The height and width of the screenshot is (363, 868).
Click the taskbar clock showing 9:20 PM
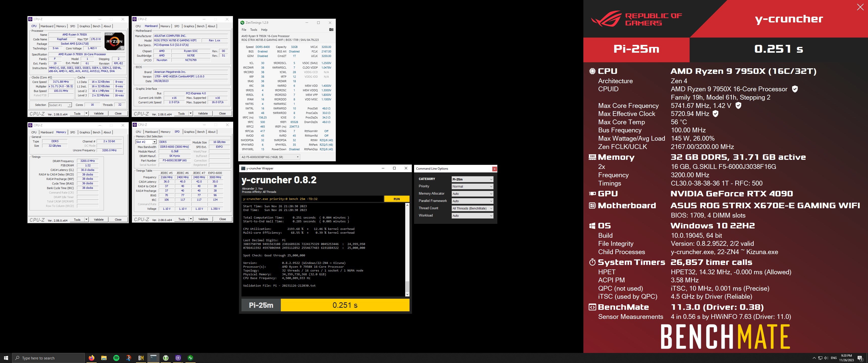847,358
